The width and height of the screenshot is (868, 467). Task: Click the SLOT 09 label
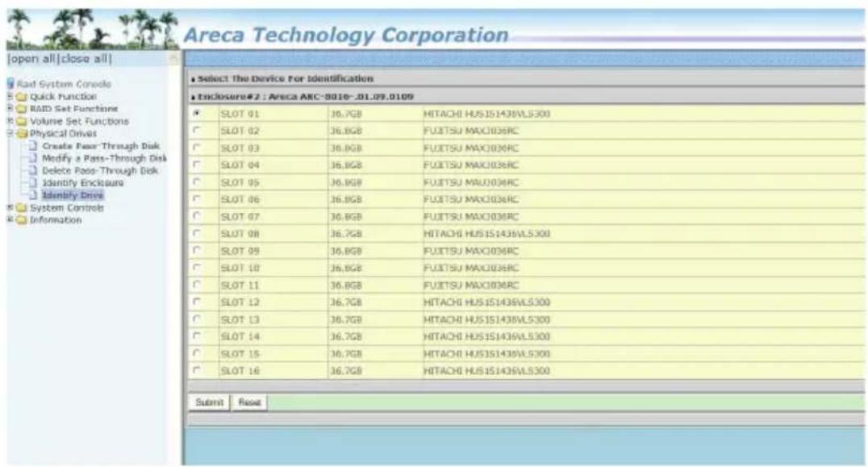(240, 251)
